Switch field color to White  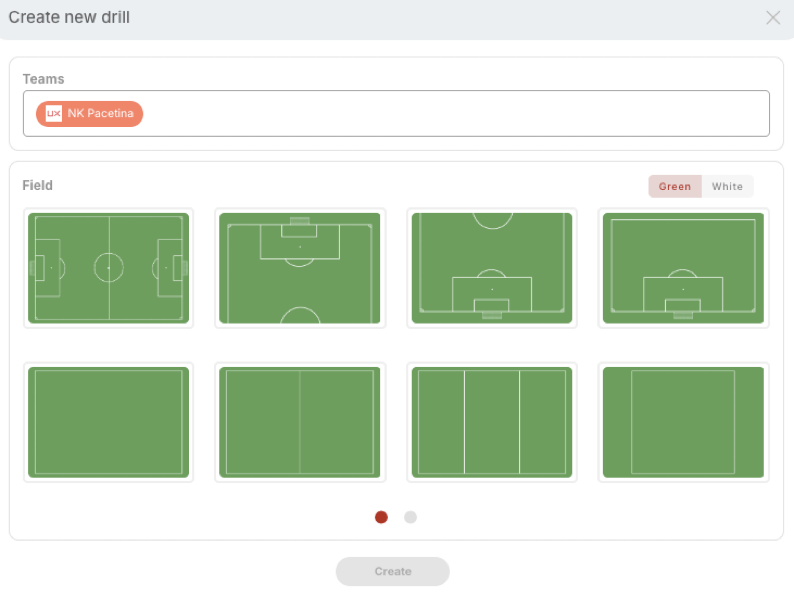pyautogui.click(x=727, y=187)
